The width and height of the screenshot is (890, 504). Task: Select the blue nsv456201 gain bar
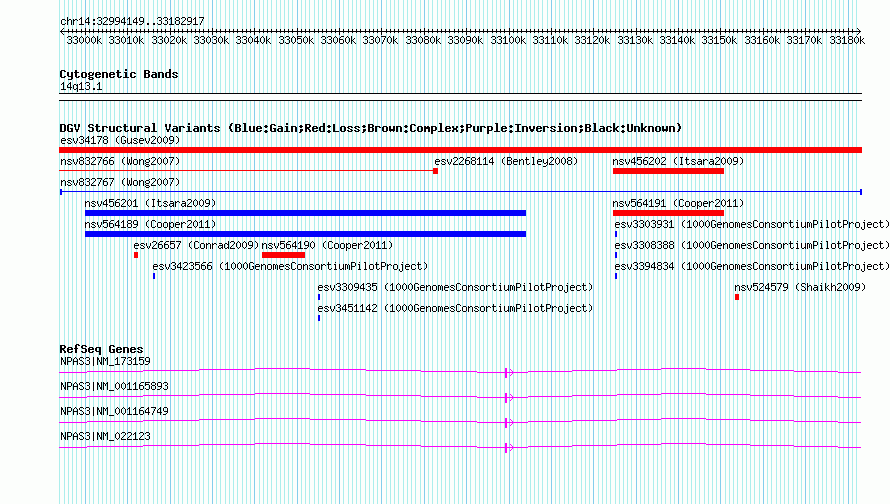pyautogui.click(x=305, y=213)
